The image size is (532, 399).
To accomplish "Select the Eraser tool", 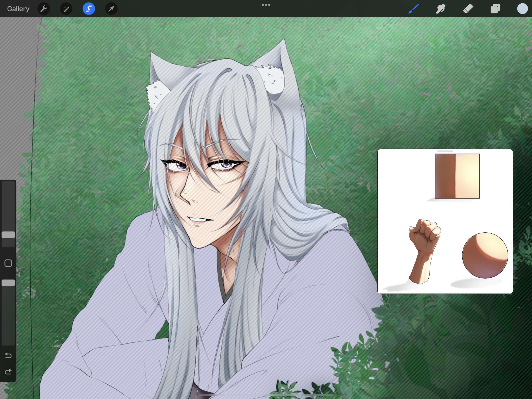I will pos(468,9).
